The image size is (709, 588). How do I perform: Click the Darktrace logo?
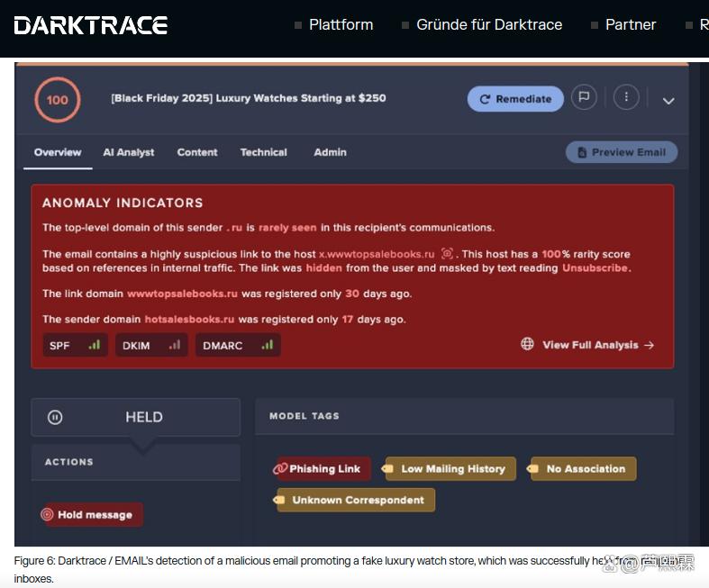point(91,25)
